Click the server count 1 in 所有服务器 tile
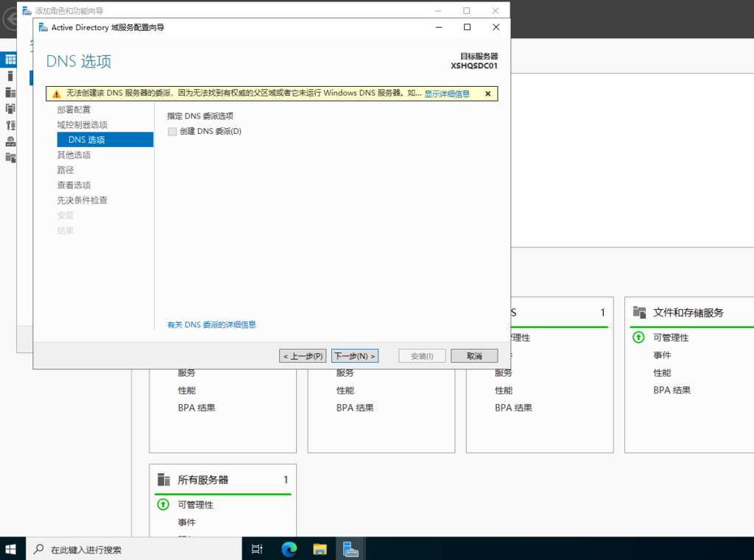Screen dimensions: 754x560 pos(286,481)
